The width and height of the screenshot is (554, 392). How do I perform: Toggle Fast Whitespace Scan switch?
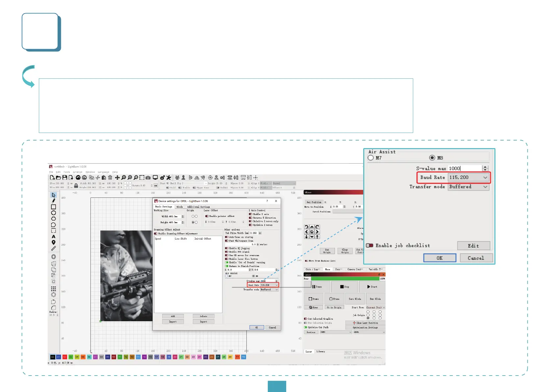(227, 241)
